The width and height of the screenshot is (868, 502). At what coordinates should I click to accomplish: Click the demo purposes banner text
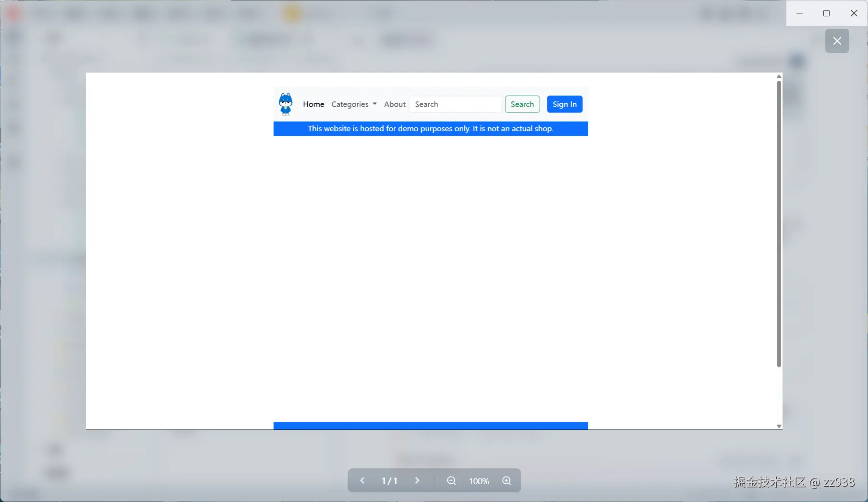coord(431,129)
